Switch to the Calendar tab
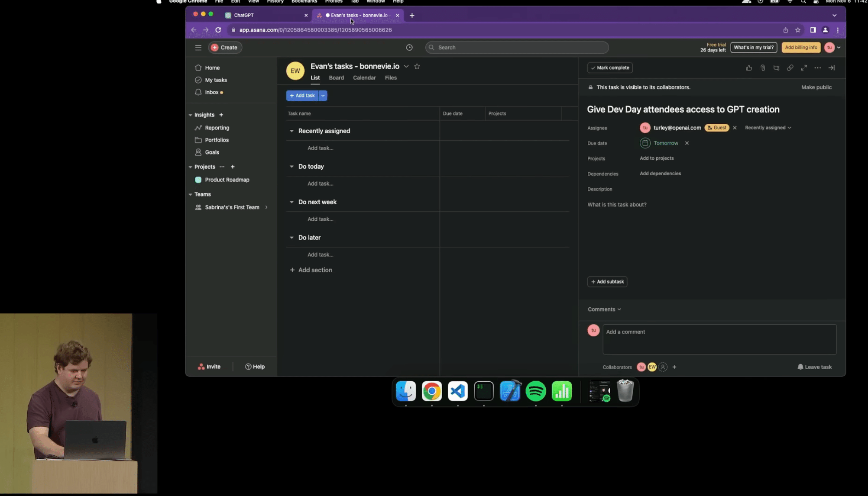The height and width of the screenshot is (496, 868). click(364, 78)
